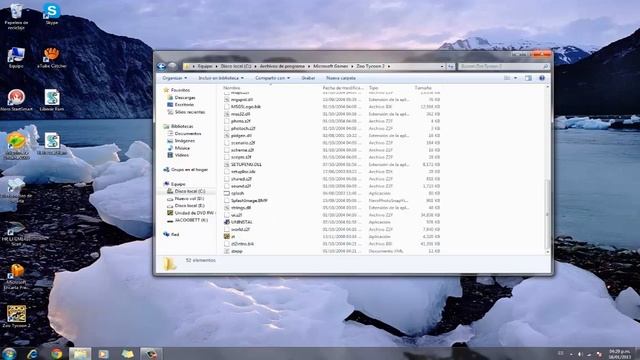Click the Explorer folder taskbar button
The height and width of the screenshot is (360, 640).
click(x=80, y=354)
